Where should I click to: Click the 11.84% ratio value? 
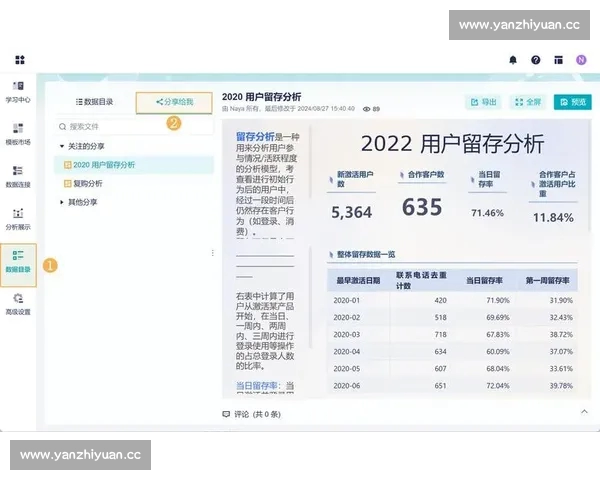click(x=553, y=218)
